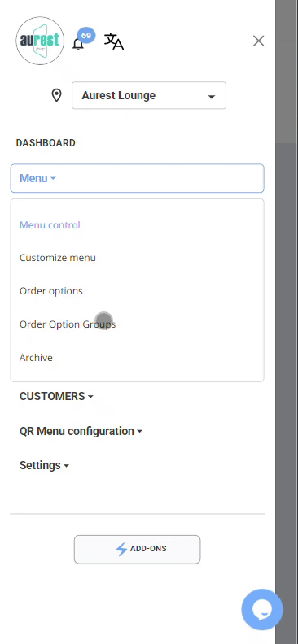
Task: Click the ADD-ONS button
Action: (x=138, y=550)
